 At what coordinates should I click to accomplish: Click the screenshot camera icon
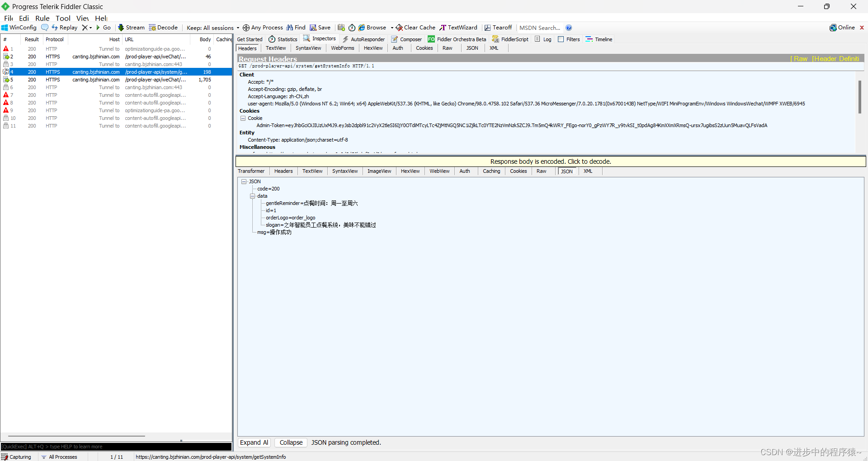(341, 28)
